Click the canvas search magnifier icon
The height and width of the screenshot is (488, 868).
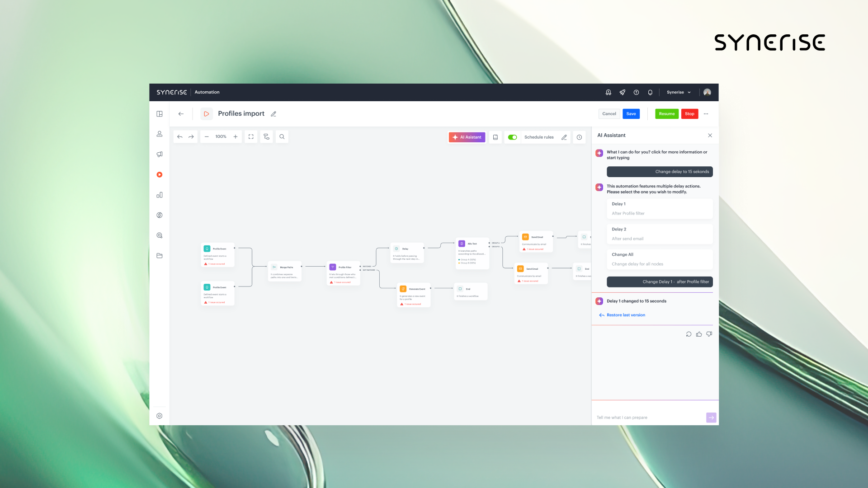tap(282, 137)
